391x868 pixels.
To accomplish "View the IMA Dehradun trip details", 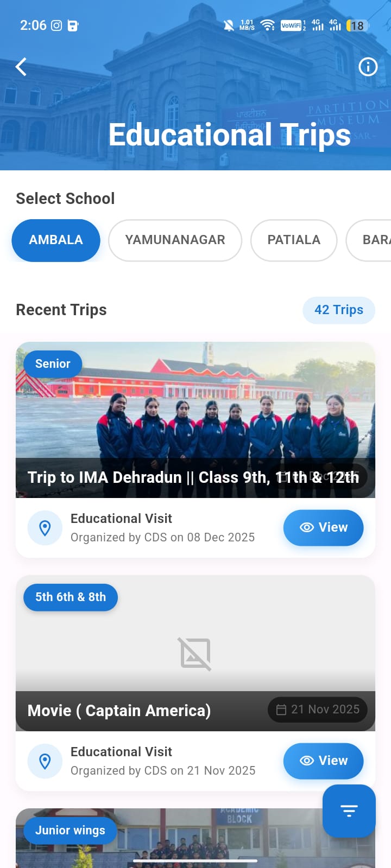I will [x=323, y=528].
